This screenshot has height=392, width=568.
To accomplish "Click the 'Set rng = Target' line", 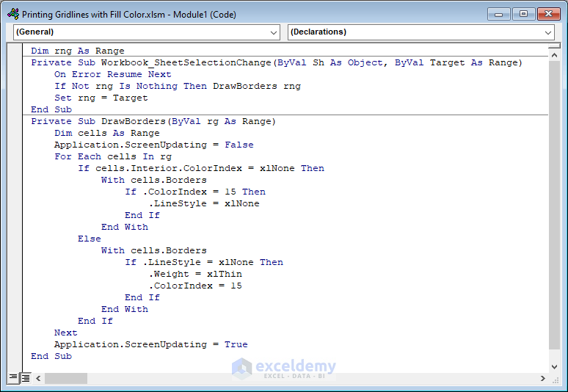I will pos(101,98).
